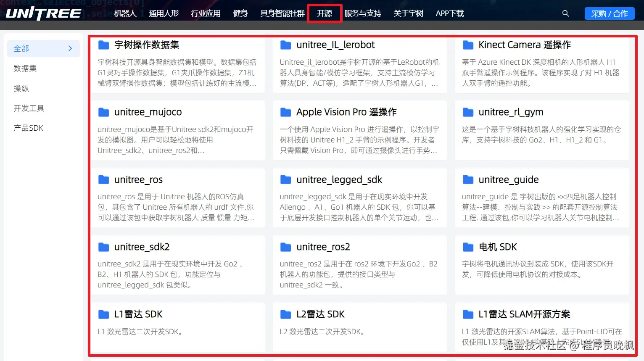The image size is (644, 361).
Task: Select the 数据集 category filter
Action: (x=25, y=68)
